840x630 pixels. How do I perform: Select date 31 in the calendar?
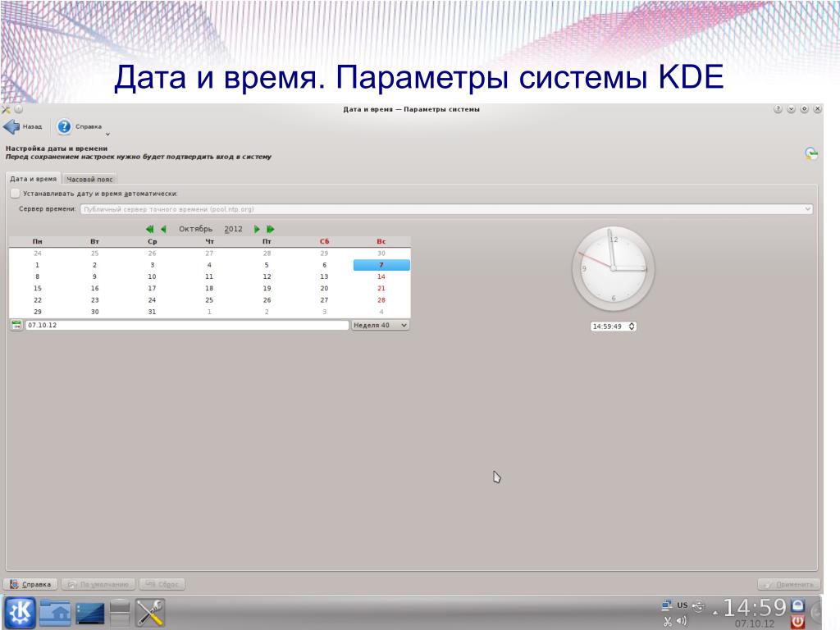152,312
